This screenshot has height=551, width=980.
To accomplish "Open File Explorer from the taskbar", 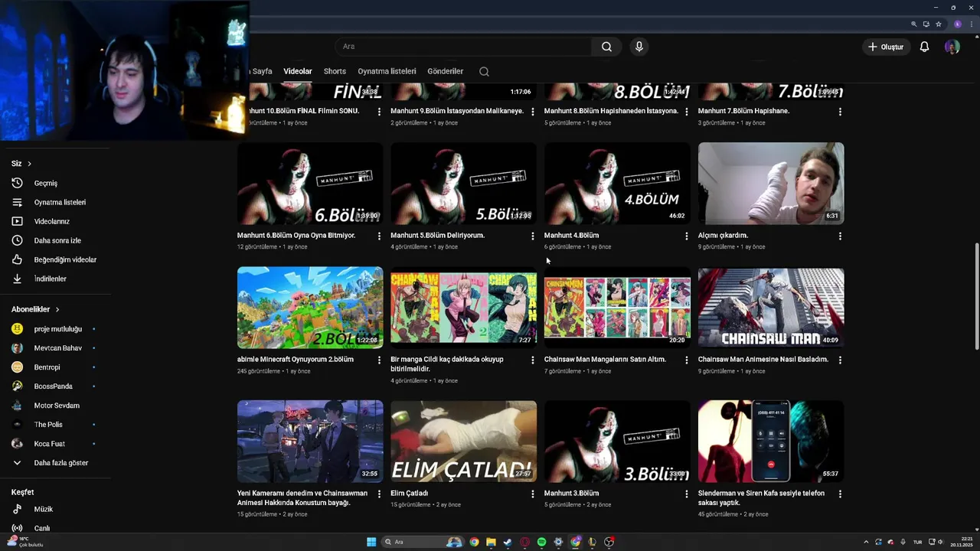I will [x=491, y=542].
